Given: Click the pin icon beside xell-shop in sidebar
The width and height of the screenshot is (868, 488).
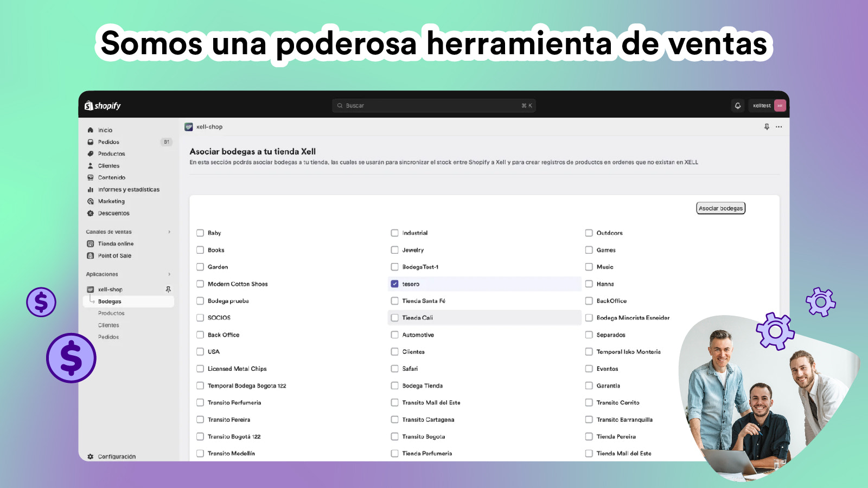Looking at the screenshot, I should [168, 290].
